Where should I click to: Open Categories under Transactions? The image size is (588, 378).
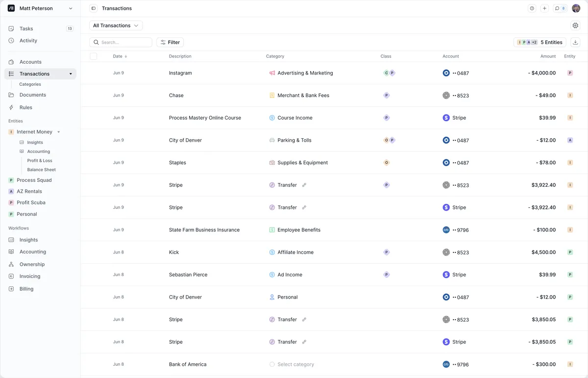point(30,84)
